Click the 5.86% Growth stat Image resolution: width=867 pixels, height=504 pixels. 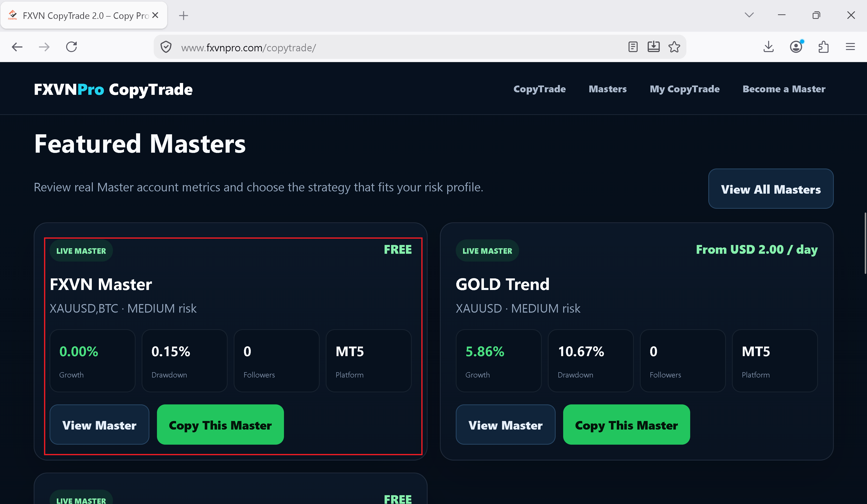coord(499,361)
